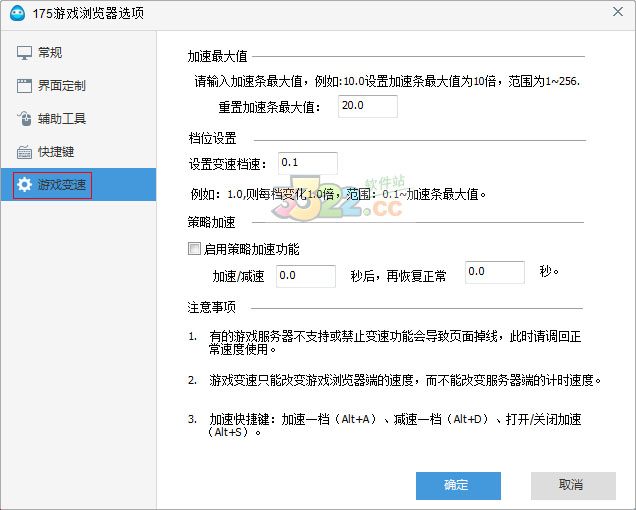
Task: Enable the 启用策略加速功能 checkbox
Action: (194, 248)
